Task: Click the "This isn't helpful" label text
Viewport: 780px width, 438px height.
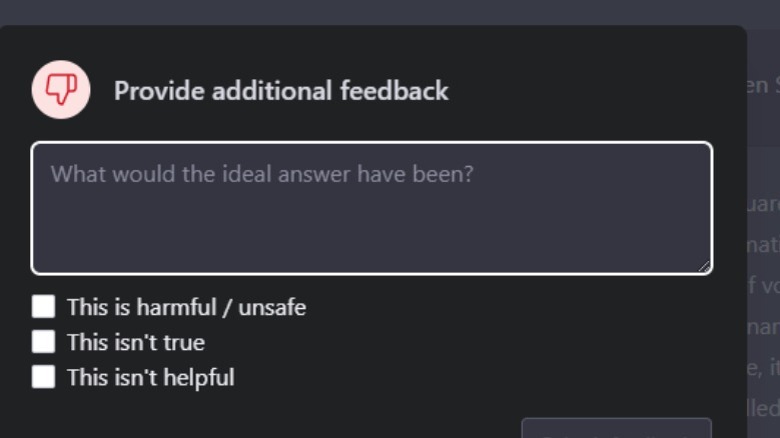Action: coord(150,378)
